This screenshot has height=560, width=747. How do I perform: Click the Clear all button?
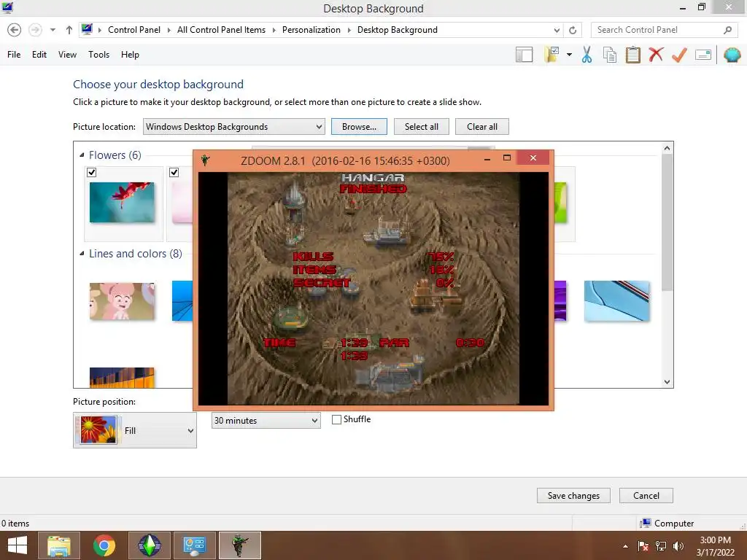click(x=481, y=127)
